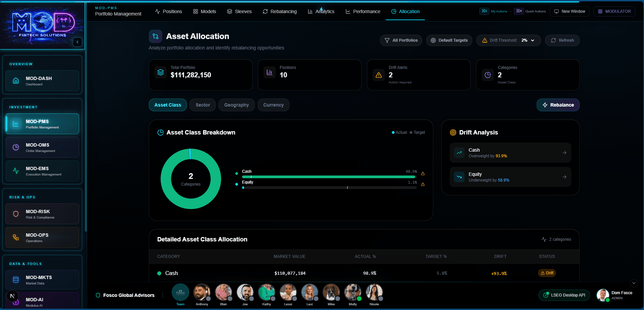Image resolution: width=644 pixels, height=310 pixels.
Task: Switch to the Rebalancing tab
Action: 280,11
